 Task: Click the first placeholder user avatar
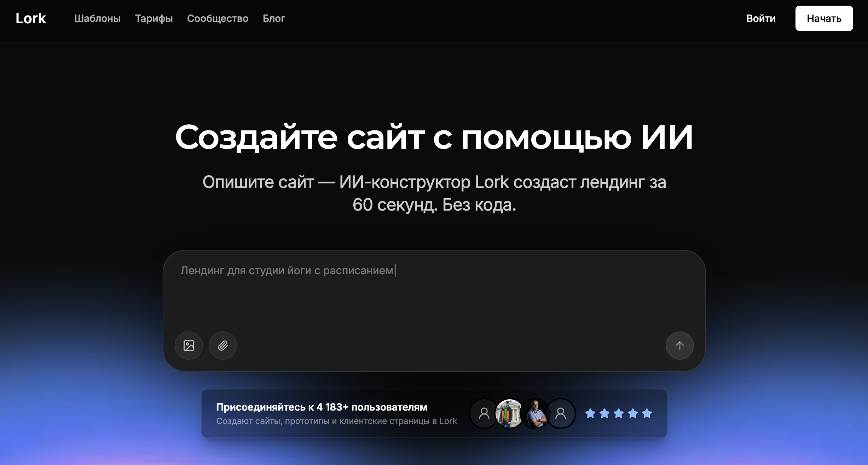[x=484, y=413]
